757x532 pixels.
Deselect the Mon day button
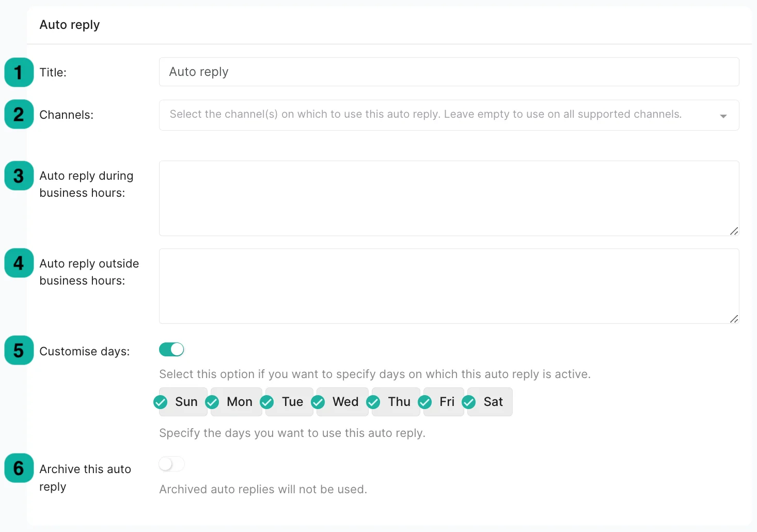click(236, 401)
